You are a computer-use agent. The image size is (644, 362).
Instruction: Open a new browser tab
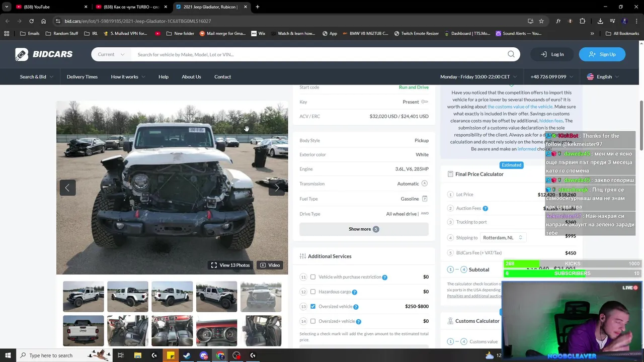[x=257, y=7]
